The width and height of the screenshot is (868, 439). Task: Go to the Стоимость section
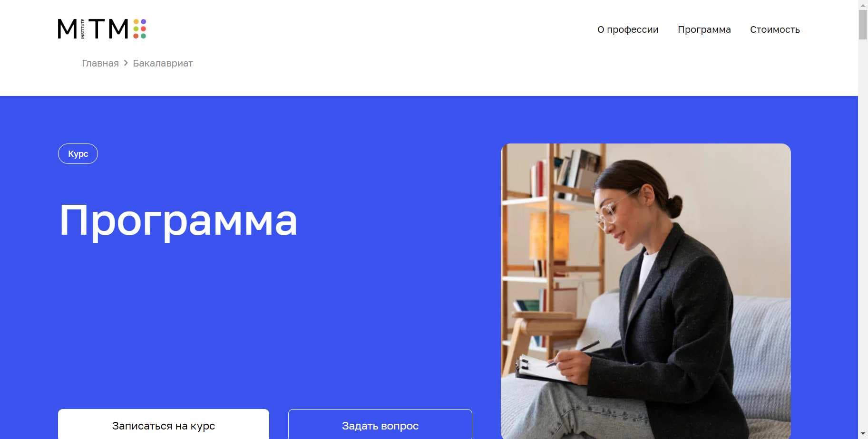coord(775,29)
